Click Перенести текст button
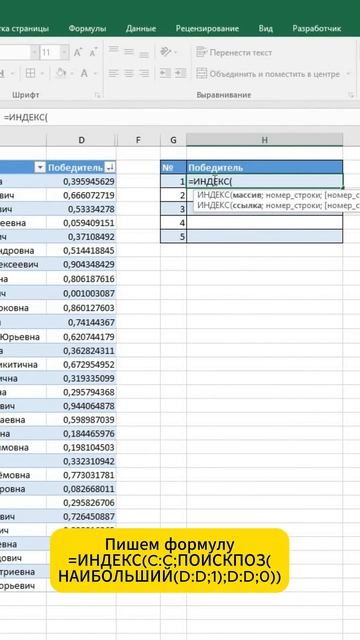360x640 pixels. click(x=234, y=53)
